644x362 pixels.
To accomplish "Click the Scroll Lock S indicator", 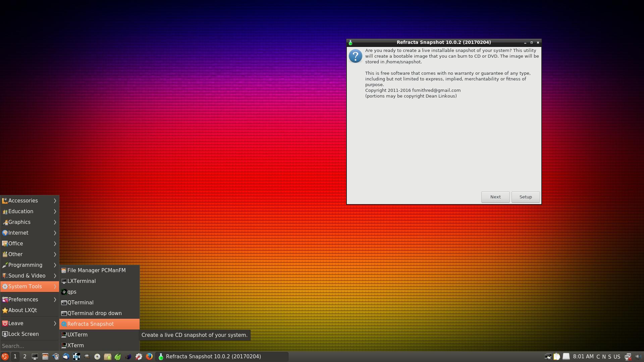I will tap(609, 357).
